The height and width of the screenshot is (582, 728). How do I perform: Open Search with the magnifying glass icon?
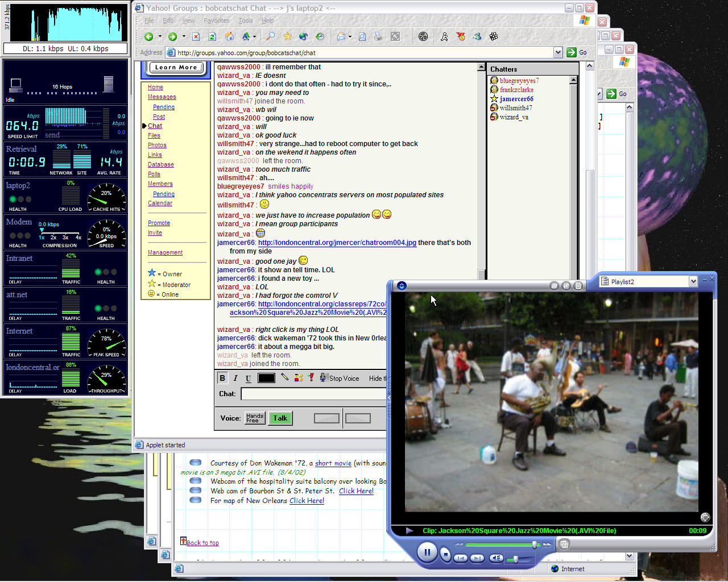[271, 36]
